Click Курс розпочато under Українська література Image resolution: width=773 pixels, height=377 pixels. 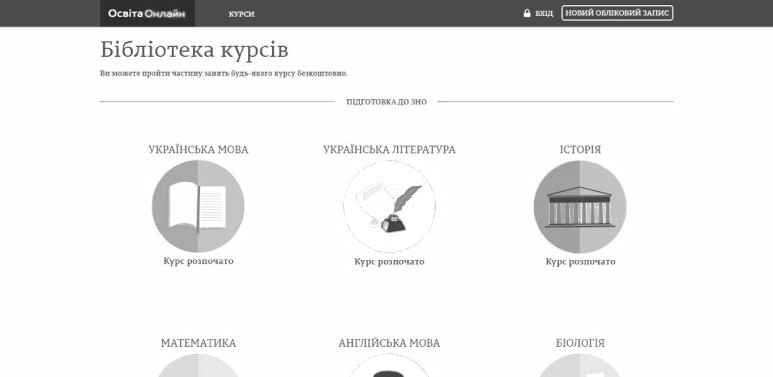coord(389,262)
